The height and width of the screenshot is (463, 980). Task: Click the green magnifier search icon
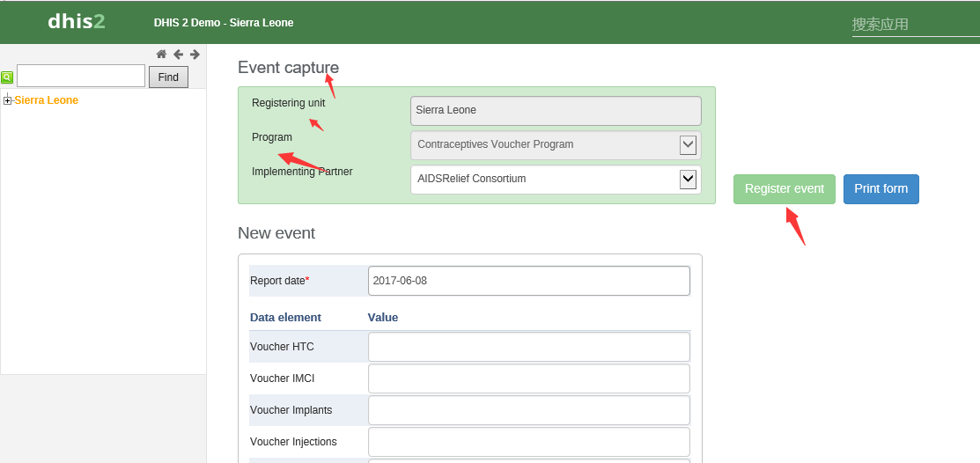pyautogui.click(x=7, y=77)
